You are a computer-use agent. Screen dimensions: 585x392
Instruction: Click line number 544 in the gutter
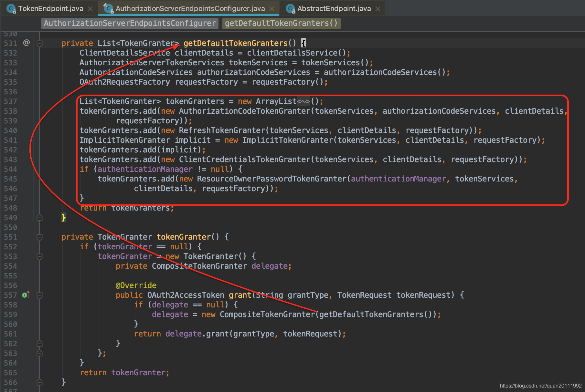(x=10, y=169)
